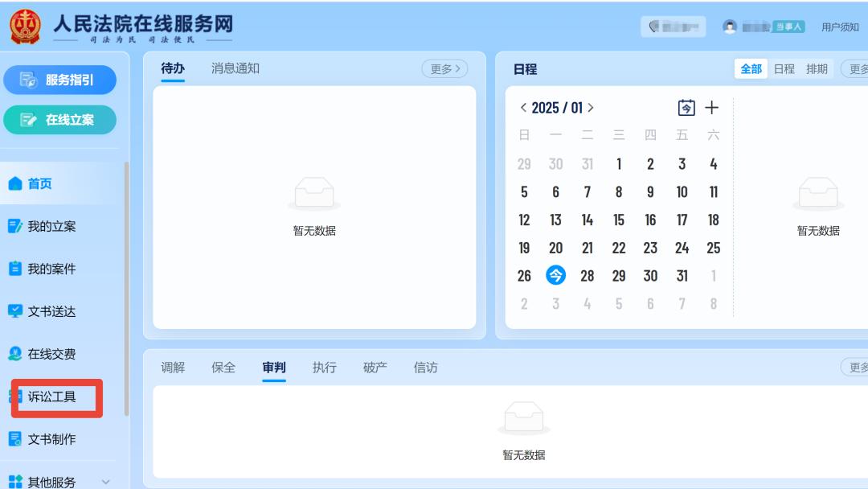The width and height of the screenshot is (868, 489).
Task: Open the 用户须知 link
Action: tap(840, 27)
